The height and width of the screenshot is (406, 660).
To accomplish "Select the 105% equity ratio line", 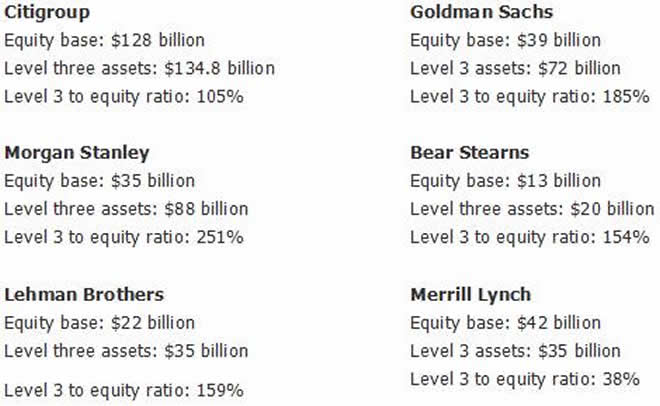I will click(123, 97).
